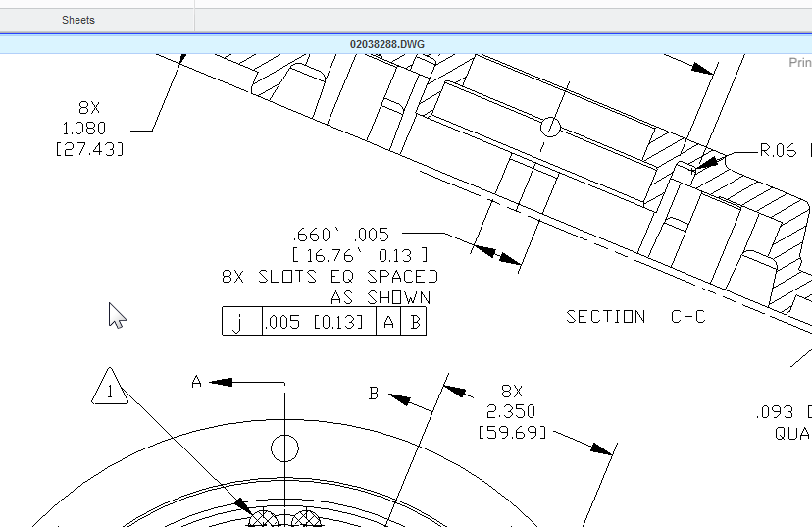Click the '.660 .005' slot dimension text
The height and width of the screenshot is (527, 812).
pyautogui.click(x=341, y=235)
